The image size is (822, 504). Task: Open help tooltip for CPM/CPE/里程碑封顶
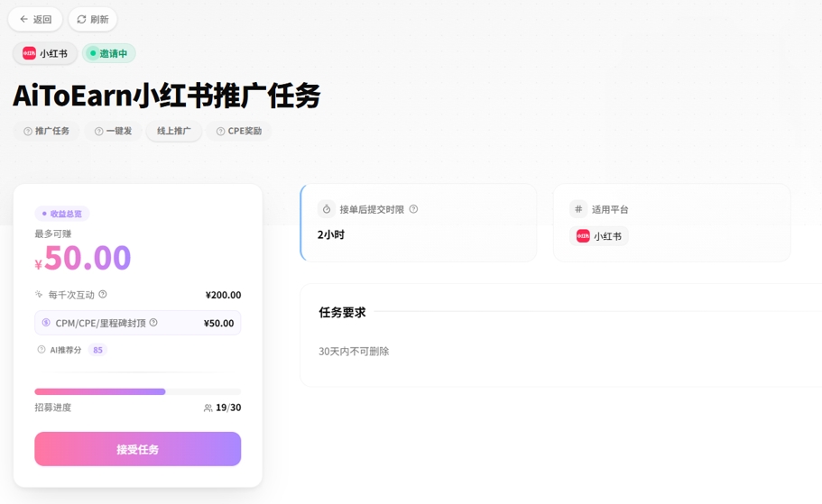153,323
